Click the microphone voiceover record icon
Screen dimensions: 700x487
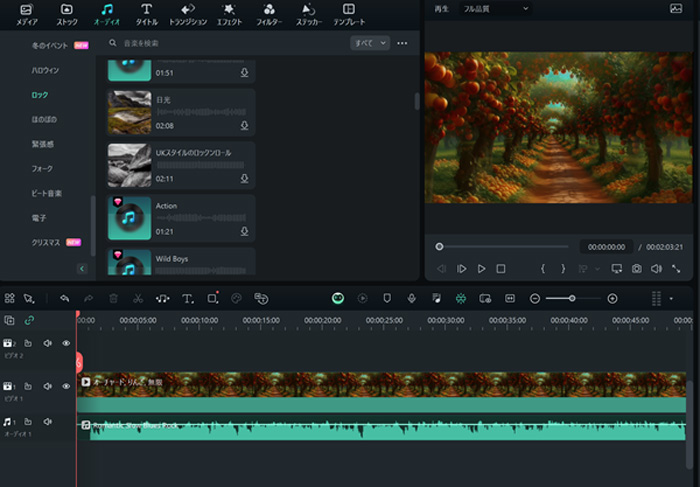411,298
